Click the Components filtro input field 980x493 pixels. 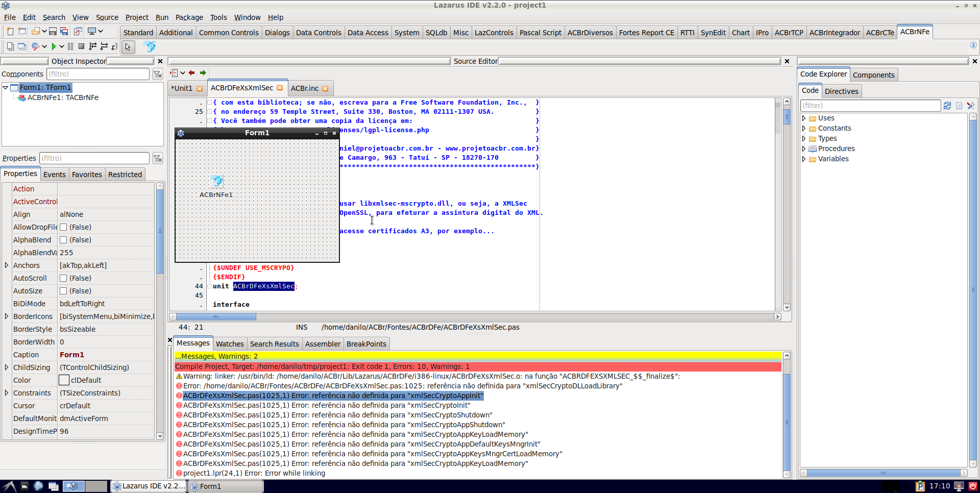98,74
